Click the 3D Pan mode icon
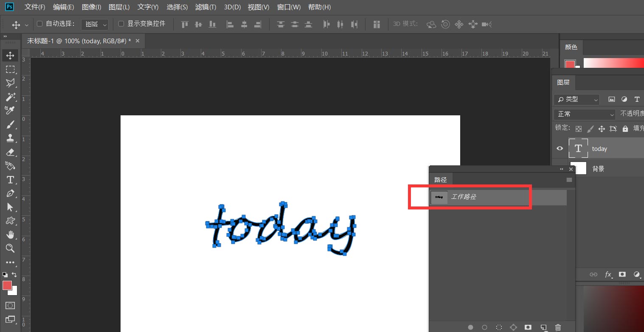This screenshot has height=332, width=644. coord(459,24)
